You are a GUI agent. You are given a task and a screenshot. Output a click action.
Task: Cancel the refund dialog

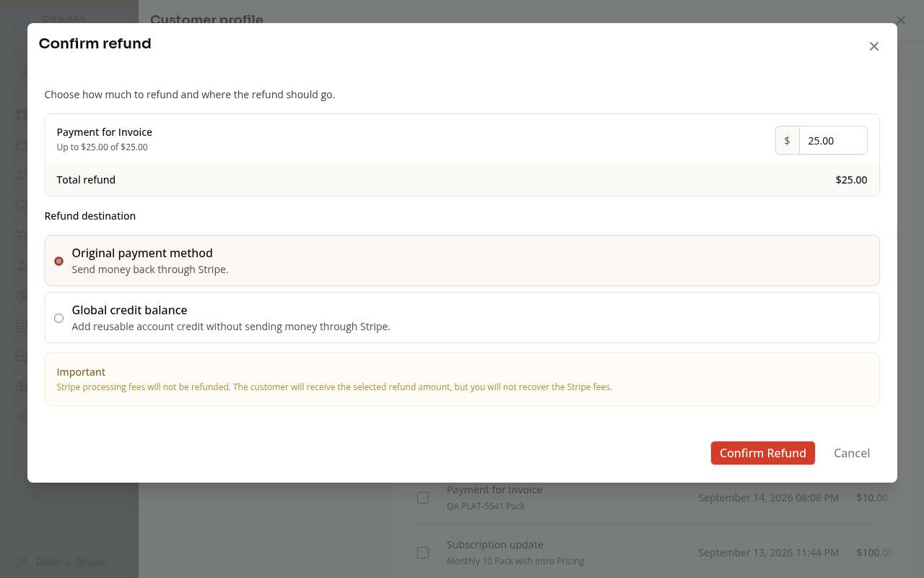click(851, 453)
